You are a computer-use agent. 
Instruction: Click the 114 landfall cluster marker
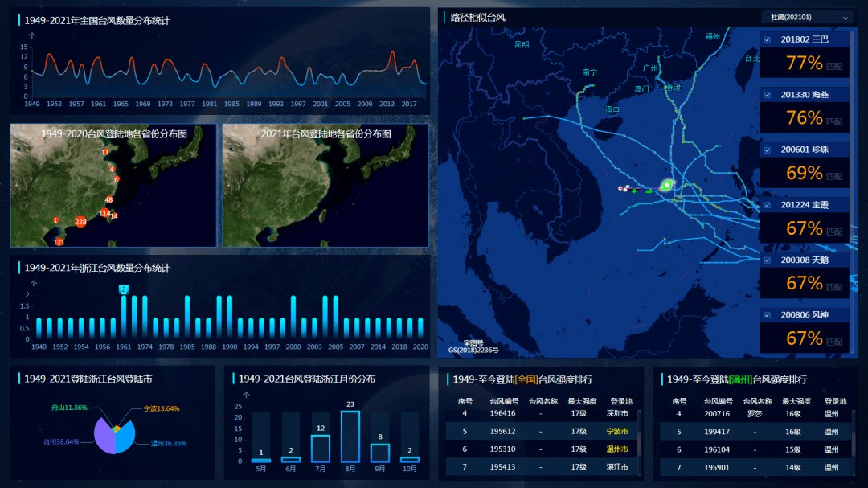pyautogui.click(x=104, y=213)
